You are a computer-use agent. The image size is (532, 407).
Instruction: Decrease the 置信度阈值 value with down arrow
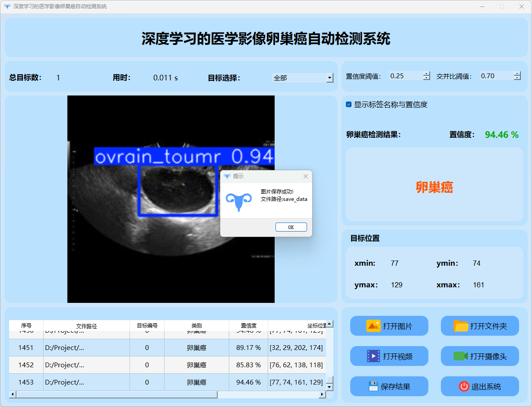427,78
